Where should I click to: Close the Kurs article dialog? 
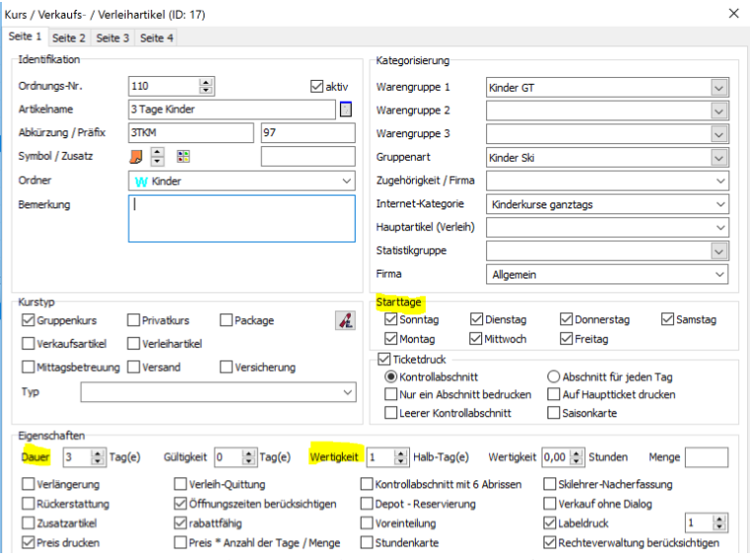734,14
